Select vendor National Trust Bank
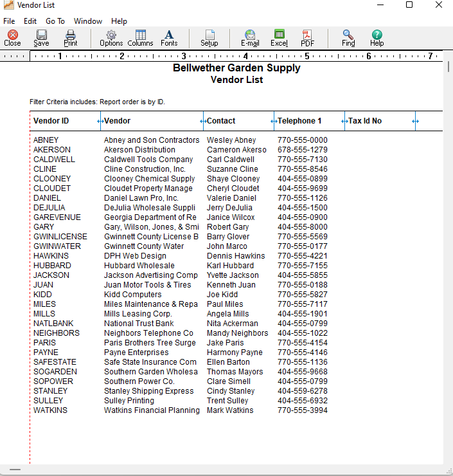The image size is (453, 476). [x=139, y=324]
